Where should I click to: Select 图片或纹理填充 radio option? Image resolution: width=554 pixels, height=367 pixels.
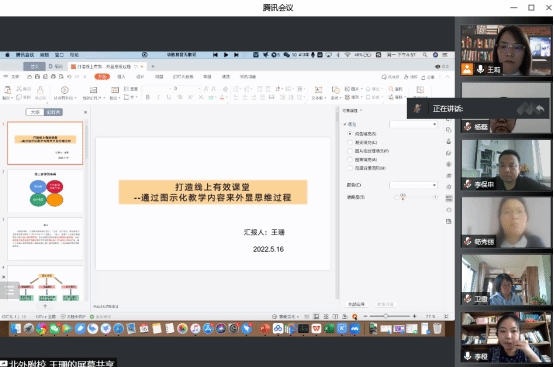click(350, 151)
